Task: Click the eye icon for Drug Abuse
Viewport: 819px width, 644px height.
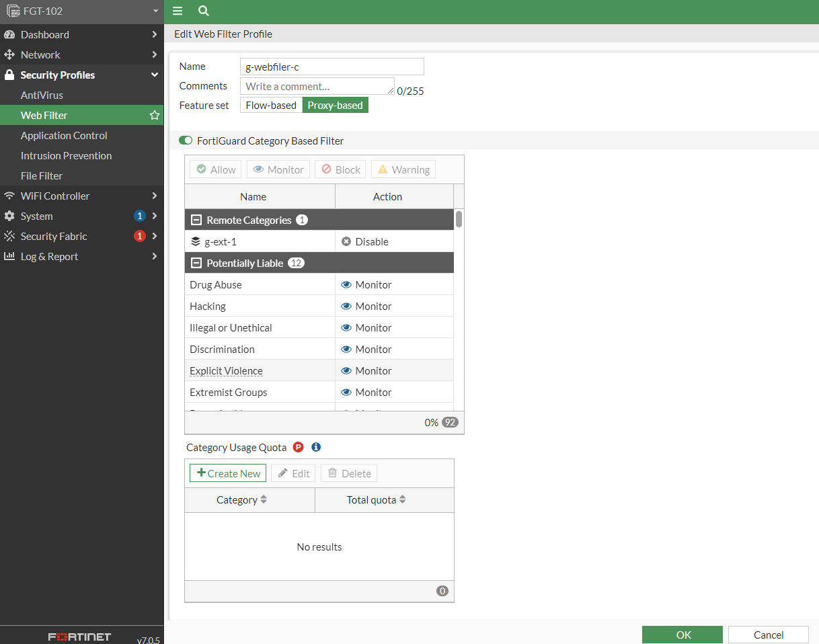Action: (346, 284)
